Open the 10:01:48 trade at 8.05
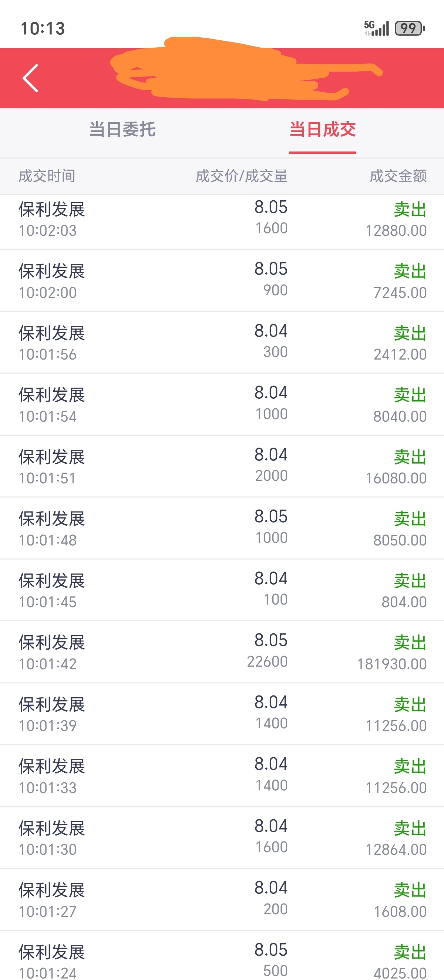The height and width of the screenshot is (980, 444). point(222,528)
